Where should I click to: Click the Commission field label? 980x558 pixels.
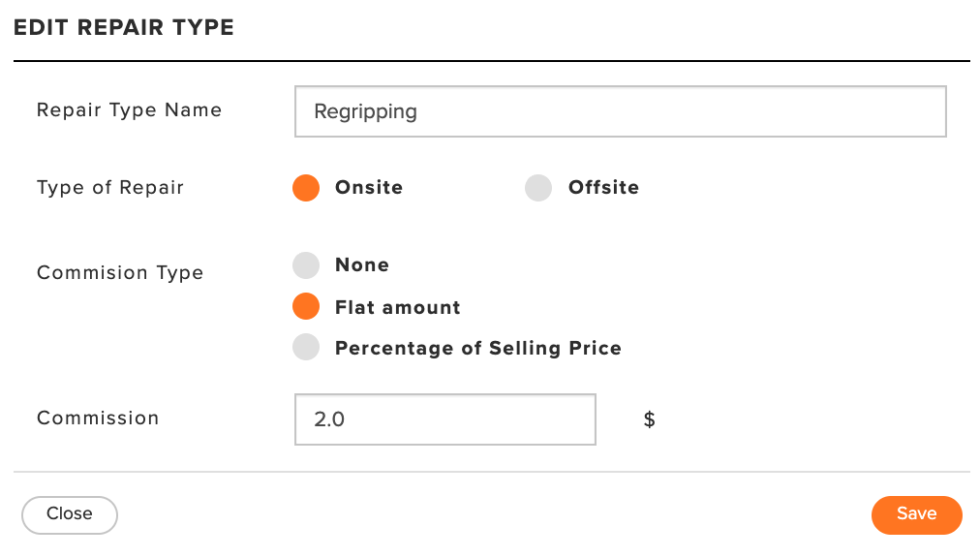(98, 418)
